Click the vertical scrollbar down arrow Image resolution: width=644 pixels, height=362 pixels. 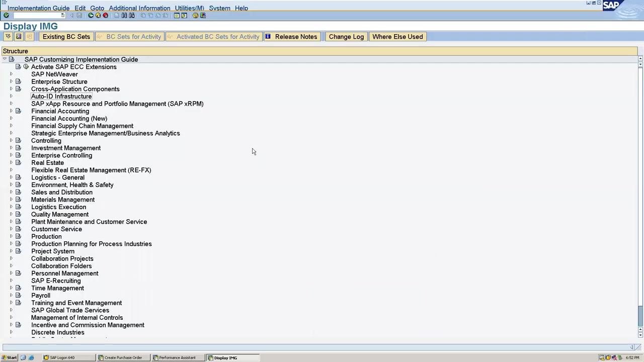click(640, 335)
